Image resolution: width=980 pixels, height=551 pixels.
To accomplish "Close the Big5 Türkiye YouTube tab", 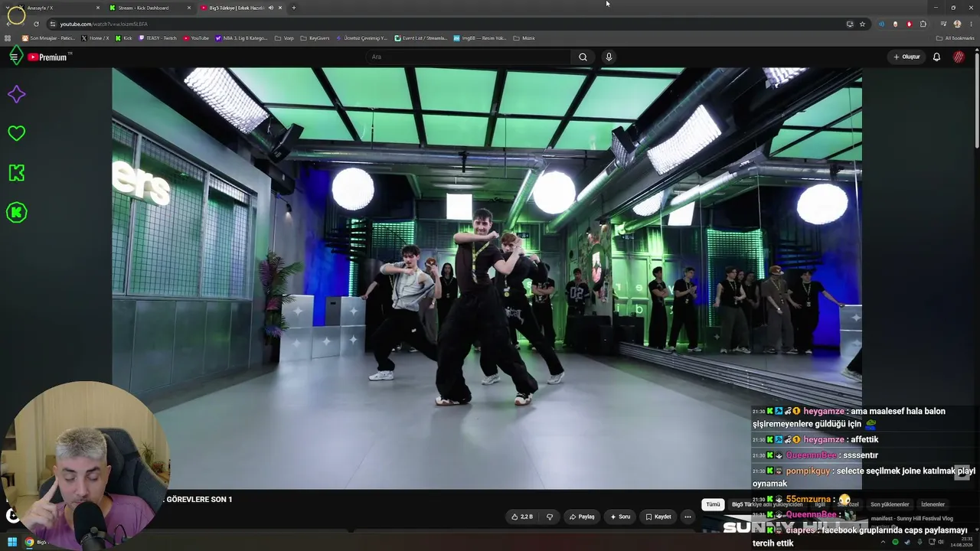I will 280,8.
